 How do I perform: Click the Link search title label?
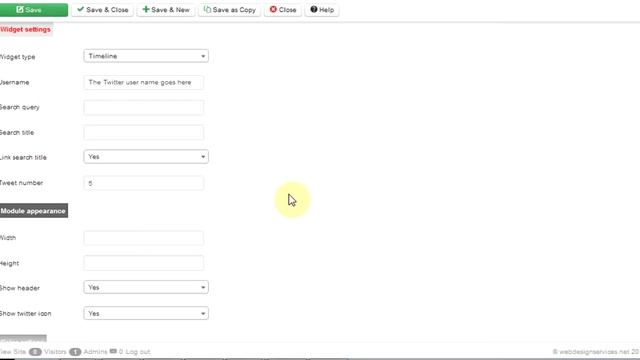point(23,158)
